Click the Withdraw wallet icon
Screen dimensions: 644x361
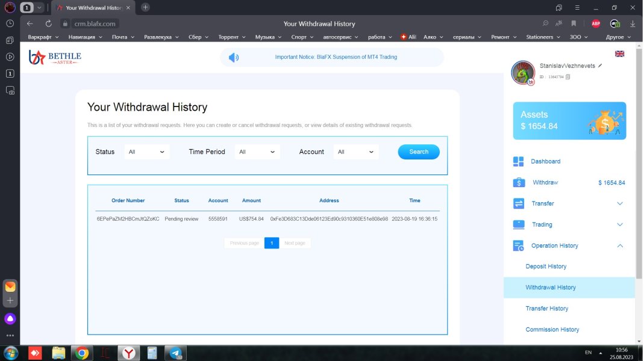519,182
